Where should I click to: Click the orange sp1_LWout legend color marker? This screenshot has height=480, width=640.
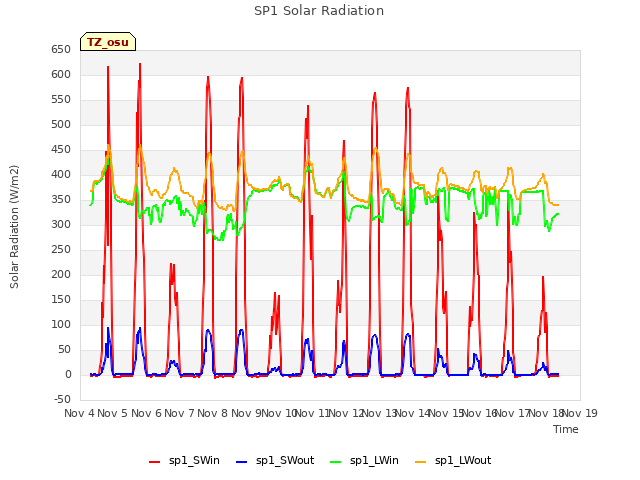pyautogui.click(x=420, y=462)
